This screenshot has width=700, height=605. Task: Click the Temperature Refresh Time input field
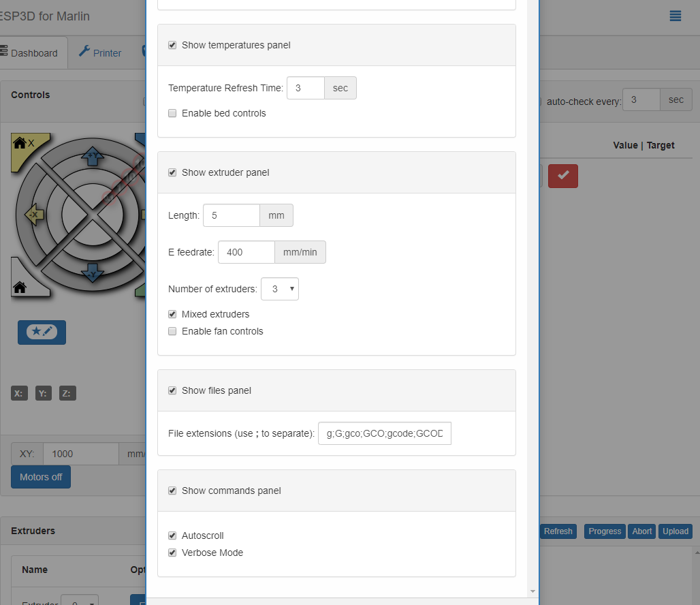pyautogui.click(x=306, y=88)
